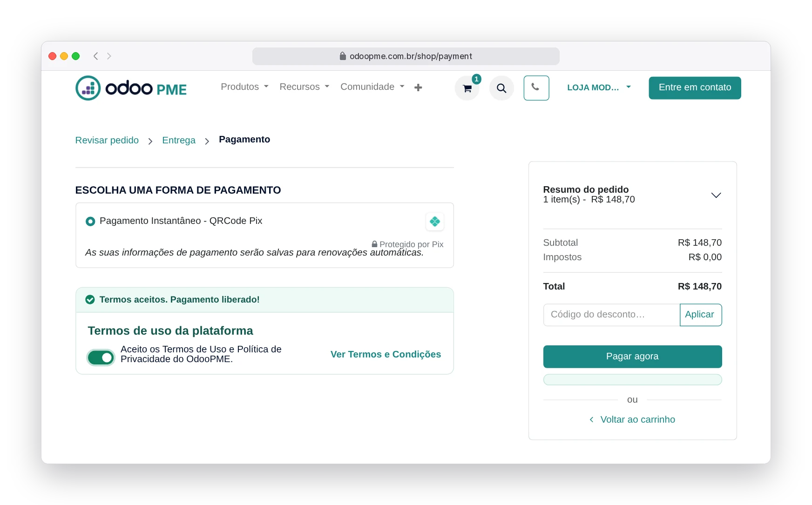Click the Pix diamond logo icon
The height and width of the screenshot is (505, 812).
pos(435,222)
